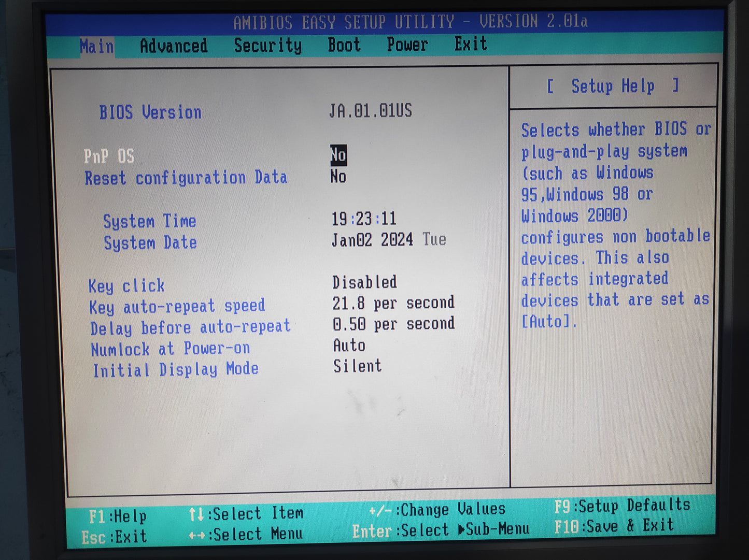Open the Power menu tab

407,45
